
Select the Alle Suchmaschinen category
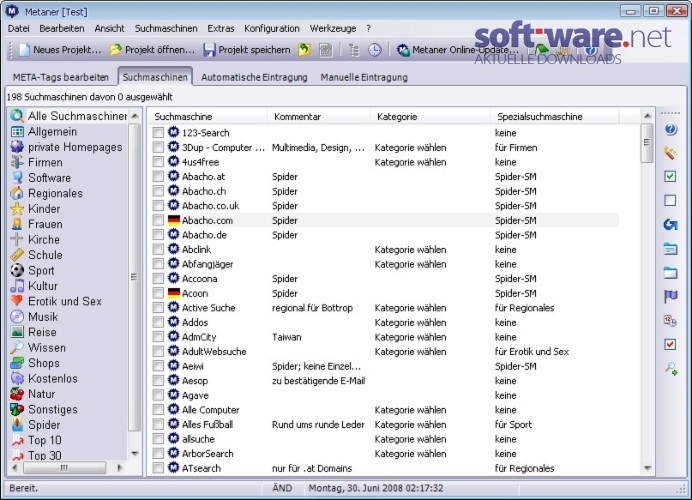[x=69, y=116]
